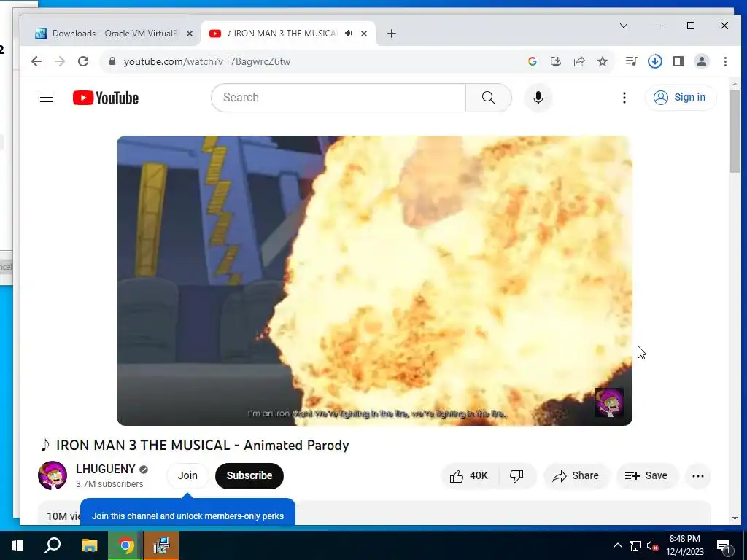Click the page vertical scrollbar thumb
Screen dimensions: 747x560
(x=735, y=131)
